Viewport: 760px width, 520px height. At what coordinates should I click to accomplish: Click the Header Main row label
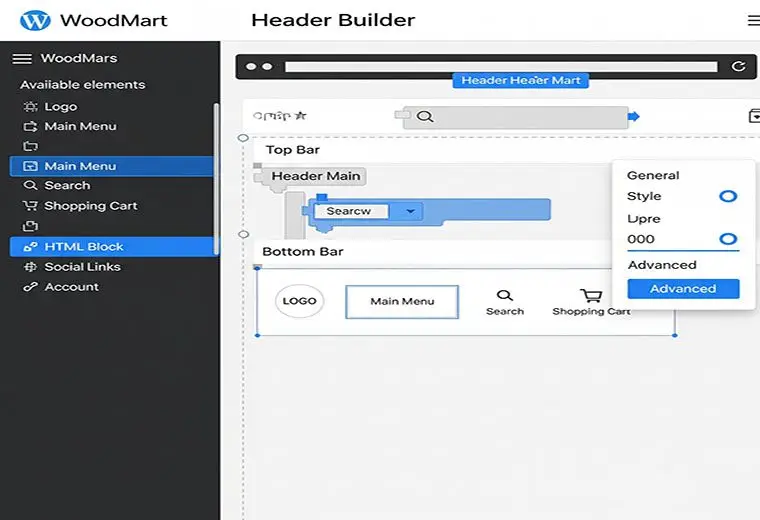tap(316, 176)
